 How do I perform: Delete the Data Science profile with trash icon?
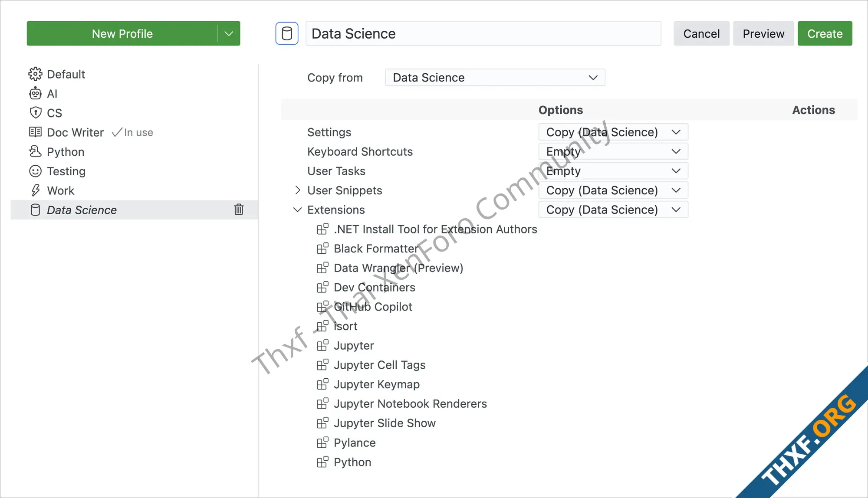pyautogui.click(x=239, y=210)
